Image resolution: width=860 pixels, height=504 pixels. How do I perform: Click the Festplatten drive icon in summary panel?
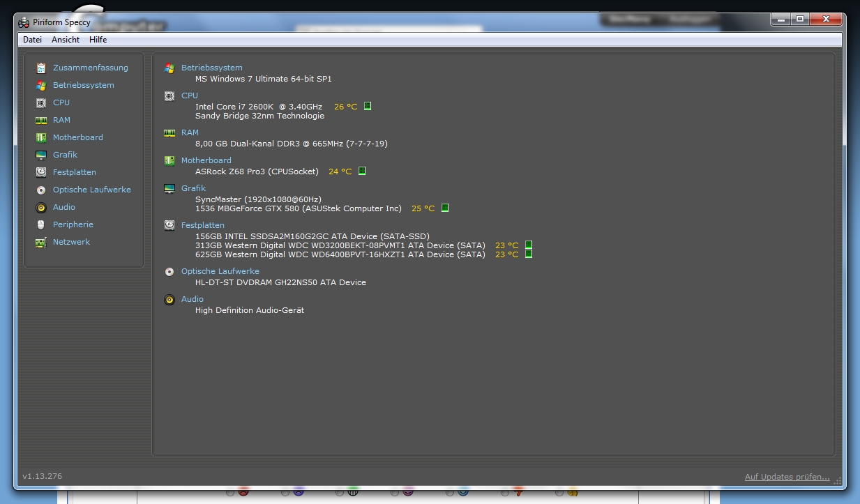point(169,225)
